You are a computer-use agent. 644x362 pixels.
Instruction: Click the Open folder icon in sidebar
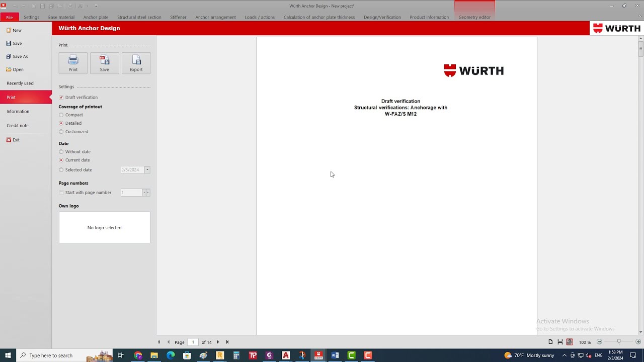click(x=9, y=69)
